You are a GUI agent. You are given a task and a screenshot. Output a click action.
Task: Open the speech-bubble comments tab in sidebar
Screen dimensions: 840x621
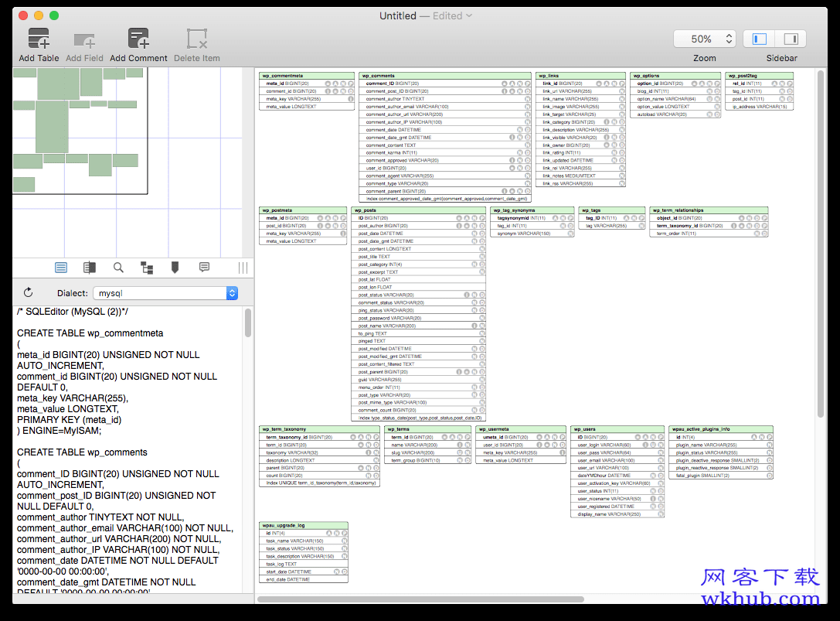[x=204, y=267]
